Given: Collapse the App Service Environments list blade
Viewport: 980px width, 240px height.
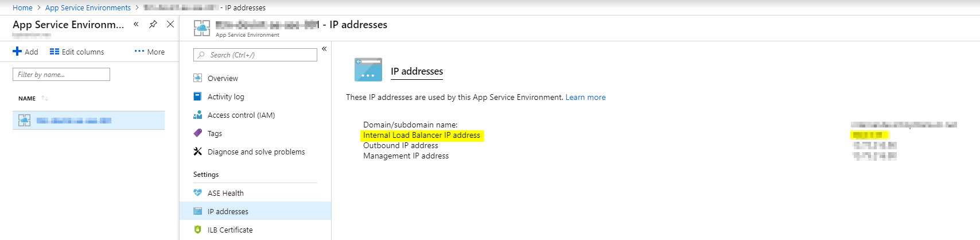Looking at the screenshot, I should [x=136, y=24].
